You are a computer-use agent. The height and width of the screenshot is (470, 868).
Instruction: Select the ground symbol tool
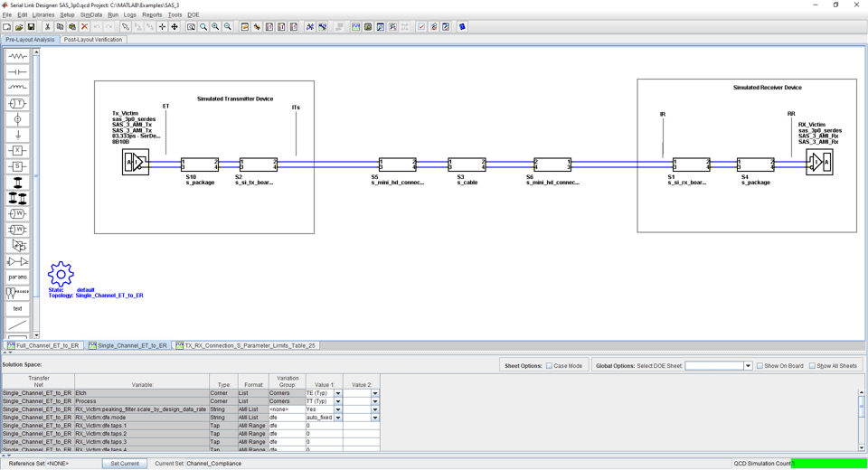[x=18, y=135]
